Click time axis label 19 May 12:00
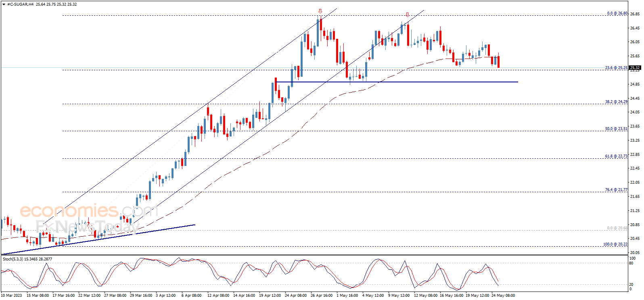This screenshot has height=300, width=644. pos(477,296)
